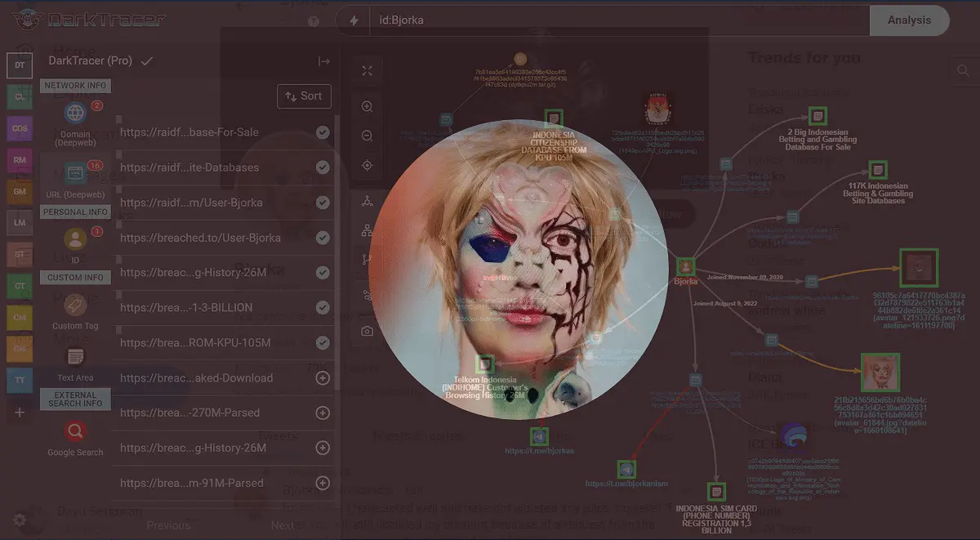
Task: Select the RM workspace tab
Action: [20, 159]
